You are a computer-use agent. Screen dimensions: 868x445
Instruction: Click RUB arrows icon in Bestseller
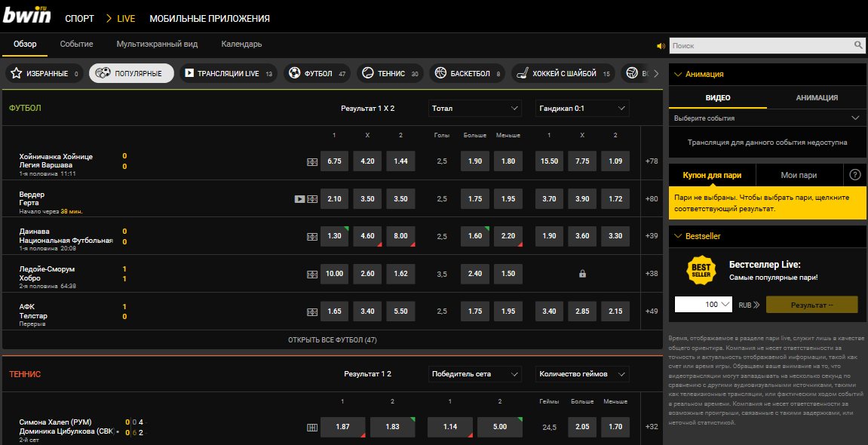coord(756,305)
